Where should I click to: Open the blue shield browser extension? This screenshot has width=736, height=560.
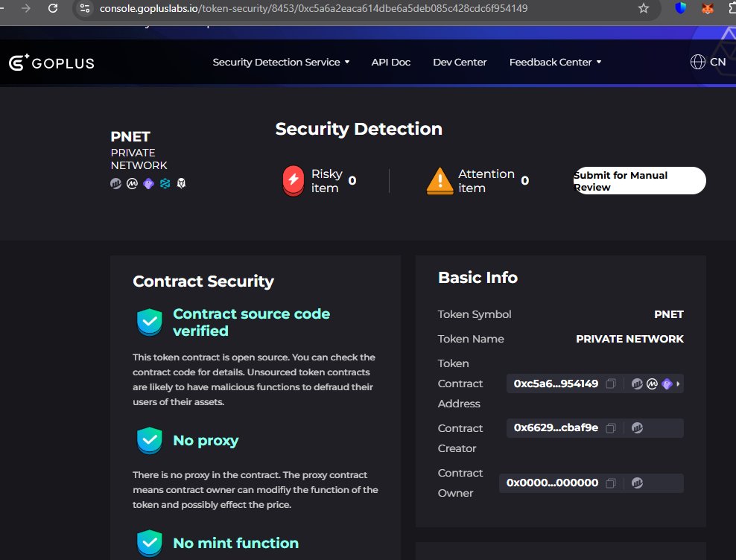tap(681, 8)
